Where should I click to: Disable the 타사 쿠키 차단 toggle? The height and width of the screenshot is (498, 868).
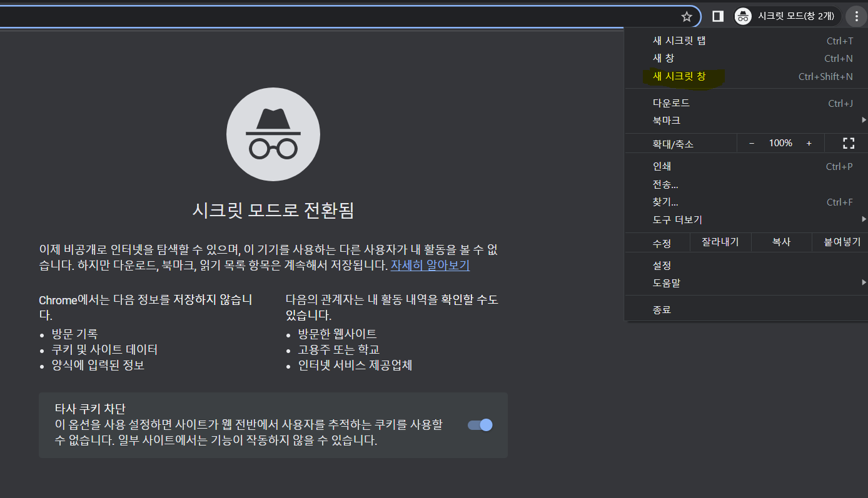coord(479,424)
